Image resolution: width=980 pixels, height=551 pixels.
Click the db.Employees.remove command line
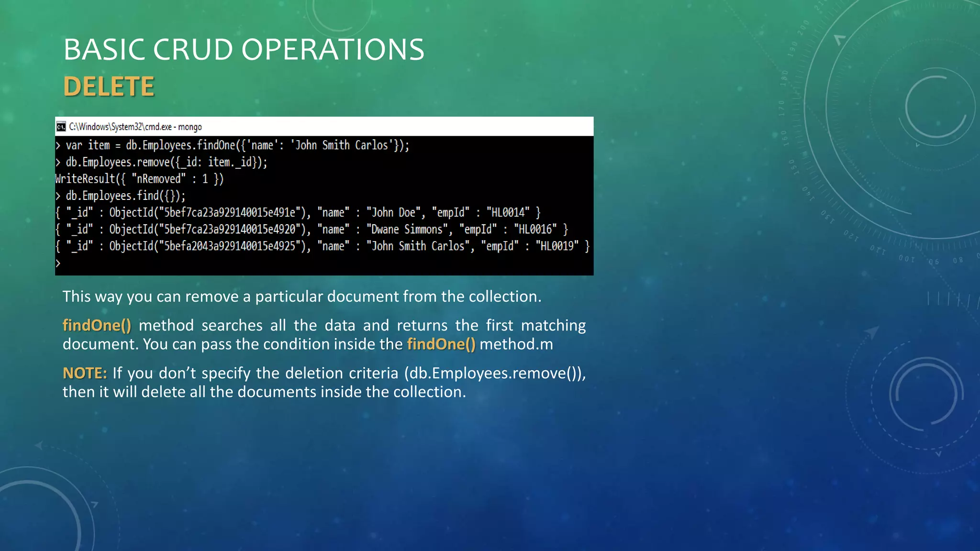162,162
